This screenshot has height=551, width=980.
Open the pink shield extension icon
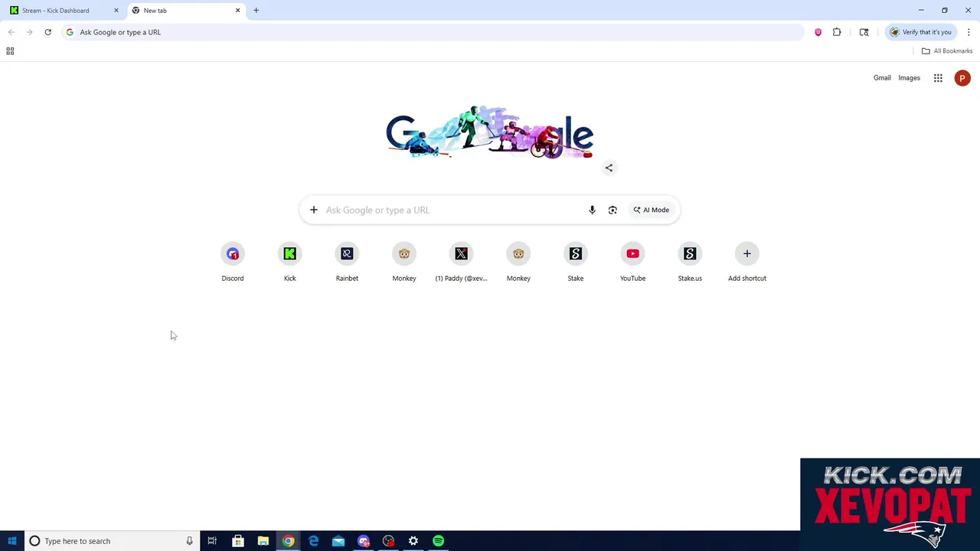pos(818,32)
